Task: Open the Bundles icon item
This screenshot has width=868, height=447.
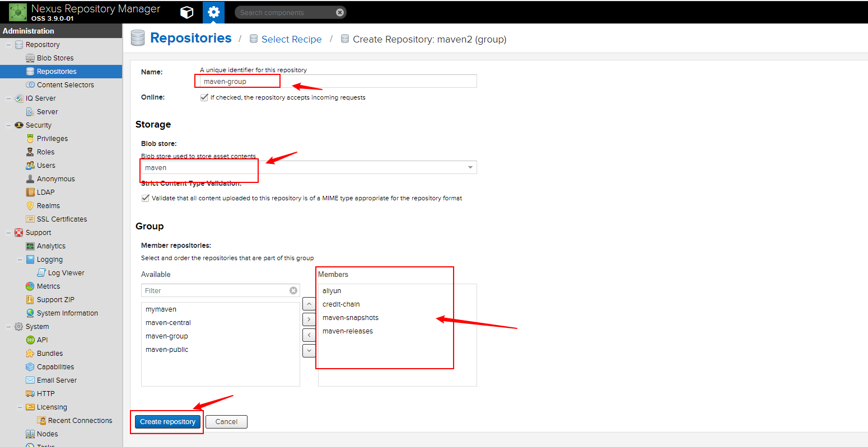Action: 30,354
